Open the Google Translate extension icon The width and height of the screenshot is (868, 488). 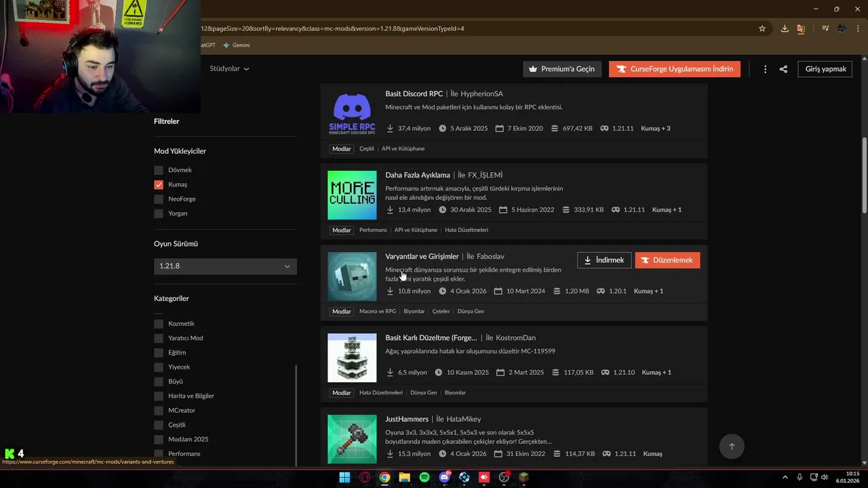801,28
